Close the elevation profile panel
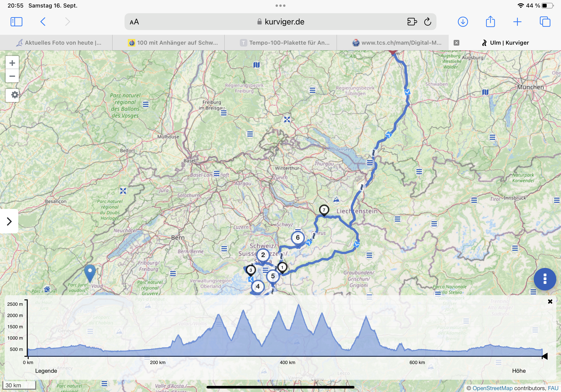 [x=550, y=302]
